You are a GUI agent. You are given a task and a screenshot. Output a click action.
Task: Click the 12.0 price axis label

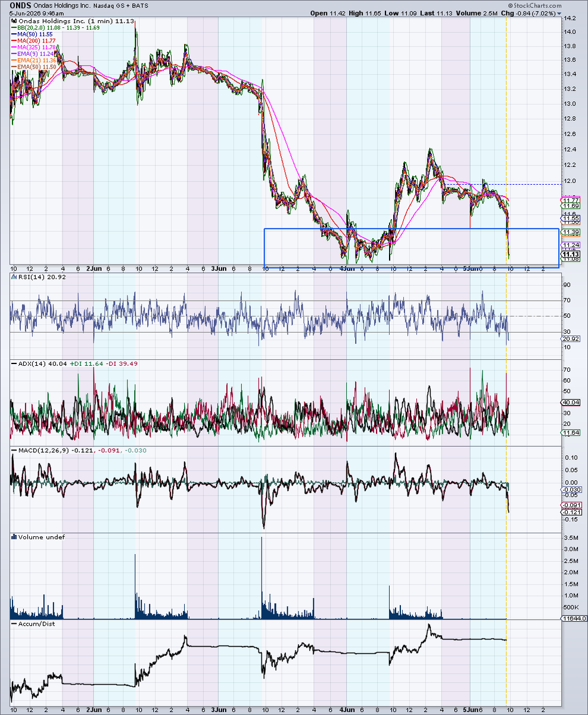point(570,181)
